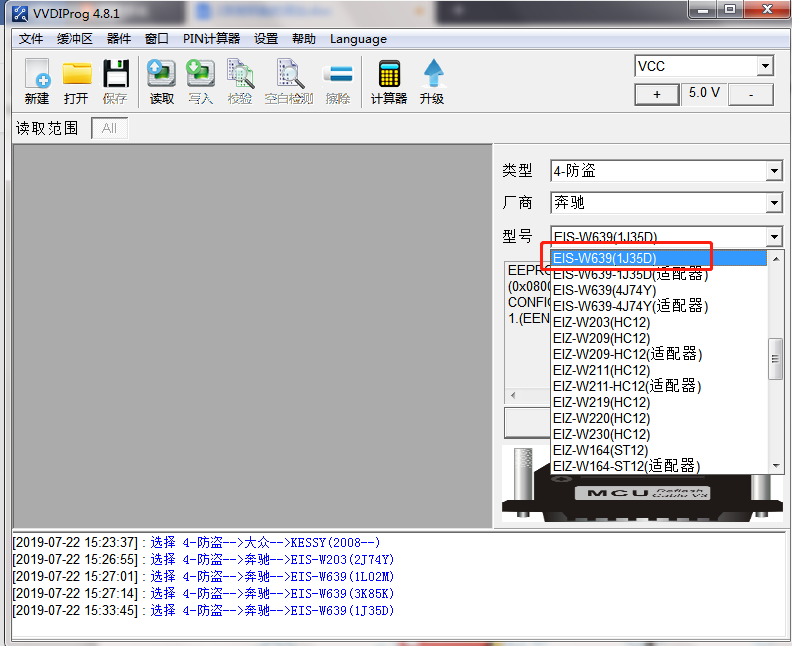This screenshot has height=646, width=792.
Task: Select EIZ-W219(HC12) option
Action: pos(659,403)
